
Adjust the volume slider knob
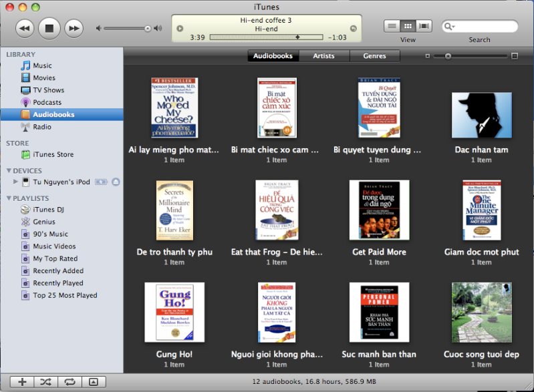tap(148, 29)
